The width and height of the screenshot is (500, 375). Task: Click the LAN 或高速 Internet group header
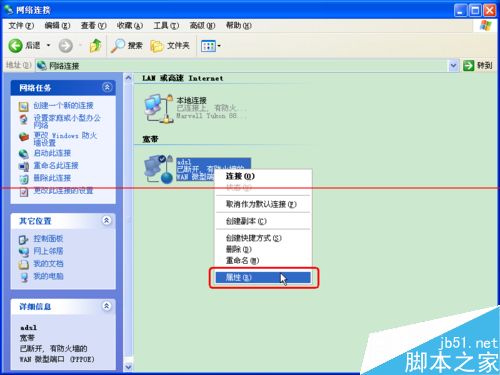click(x=183, y=78)
